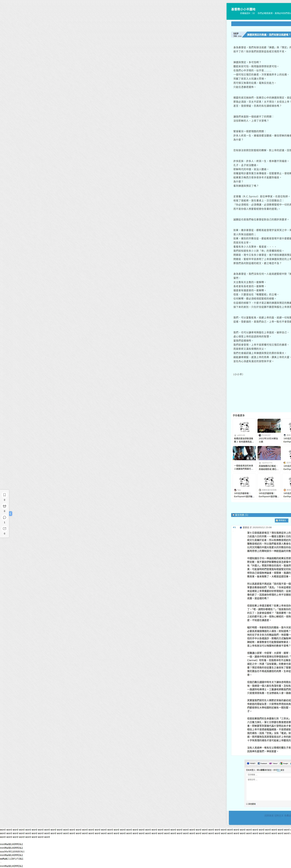Select the Facebook login tab
Image resolution: width=291 pixels, height=868 pixels.
(262, 763)
